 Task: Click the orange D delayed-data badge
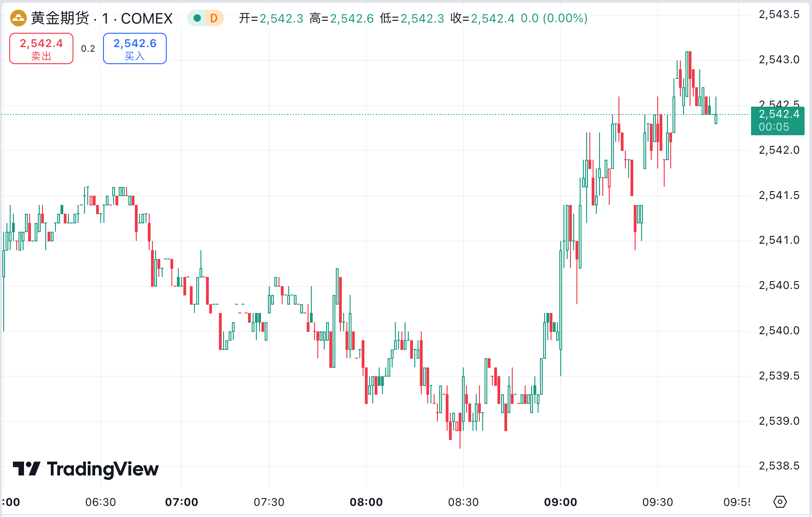click(214, 18)
